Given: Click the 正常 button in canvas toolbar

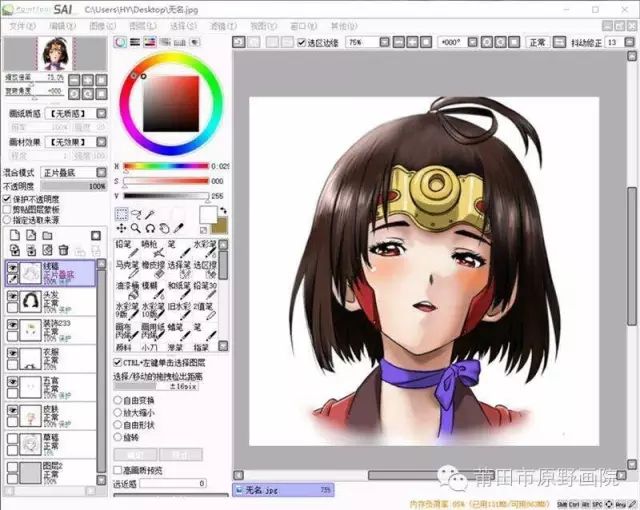Looking at the screenshot, I should pos(537,42).
